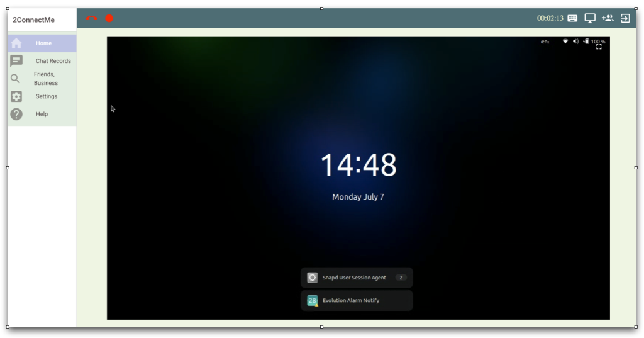
Task: Click the magnifier icon beside Friends, Business
Action: (x=15, y=79)
